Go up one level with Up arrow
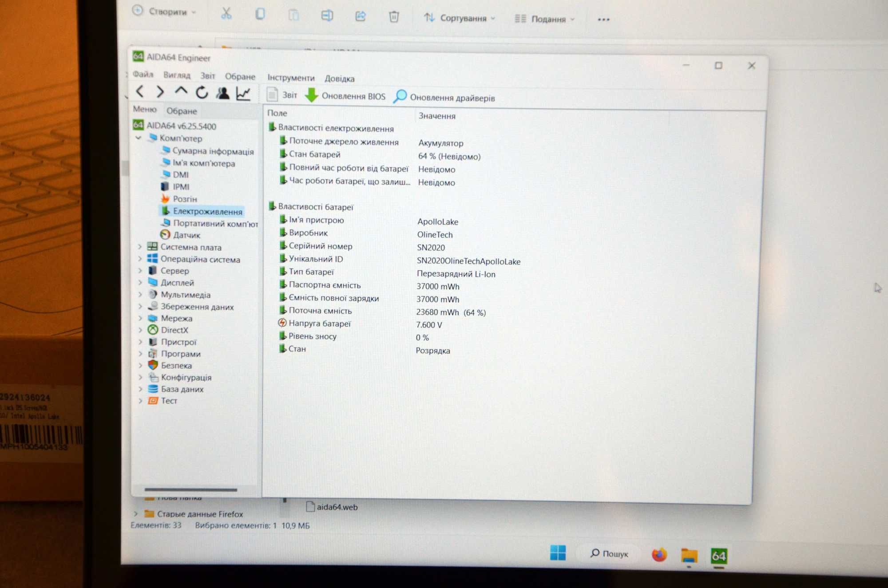 click(x=181, y=91)
